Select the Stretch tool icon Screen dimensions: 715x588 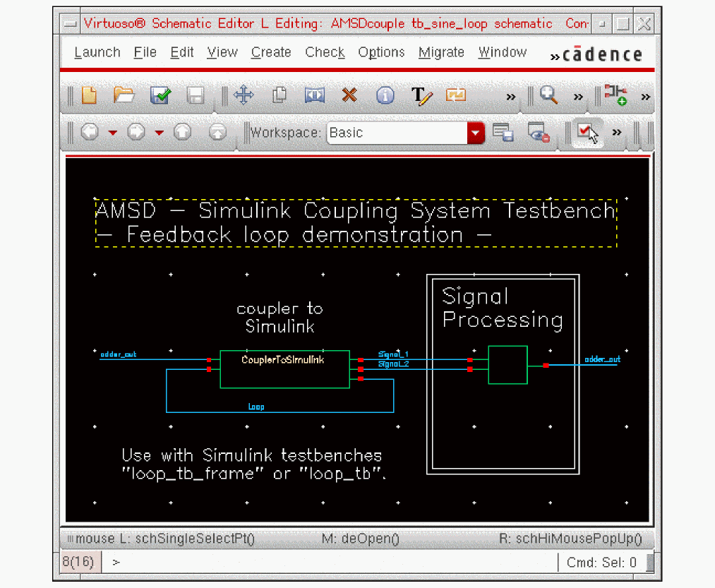[x=315, y=95]
